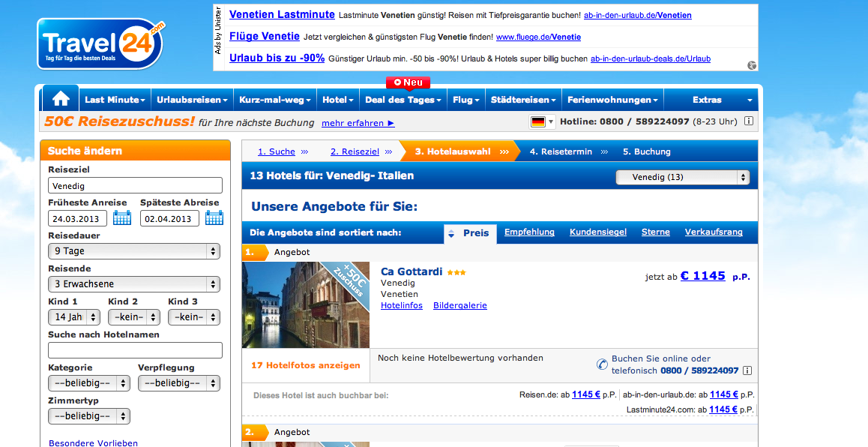Open the German flag language selector
This screenshot has width=868, height=447.
542,121
